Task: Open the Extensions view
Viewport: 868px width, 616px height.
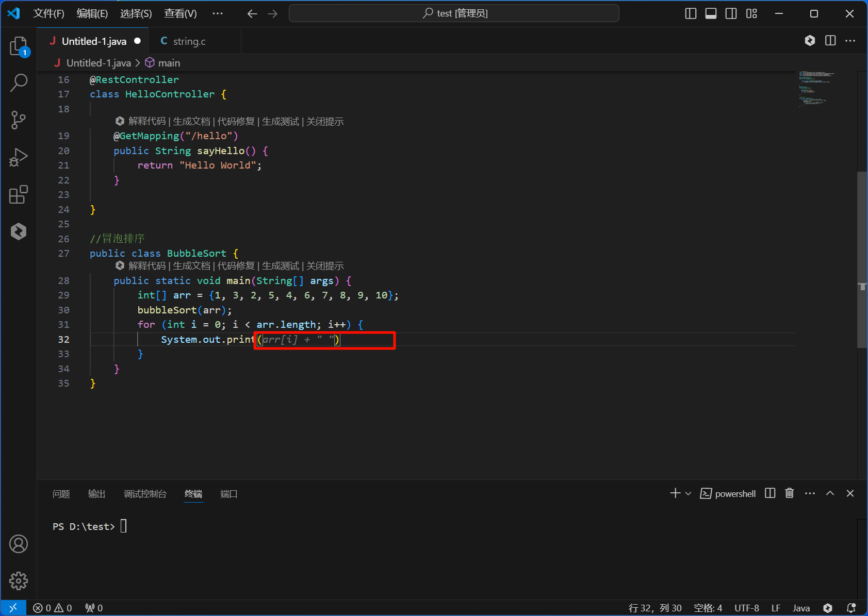Action: tap(19, 194)
